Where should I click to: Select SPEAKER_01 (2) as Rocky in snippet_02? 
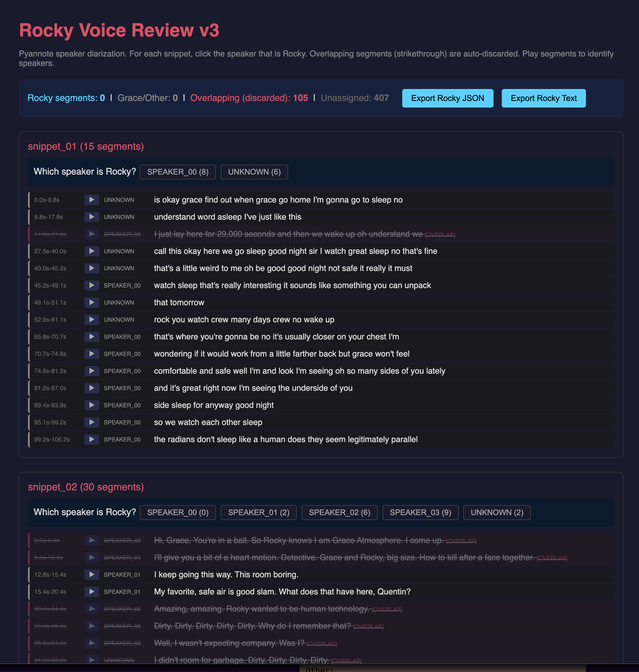click(x=258, y=513)
